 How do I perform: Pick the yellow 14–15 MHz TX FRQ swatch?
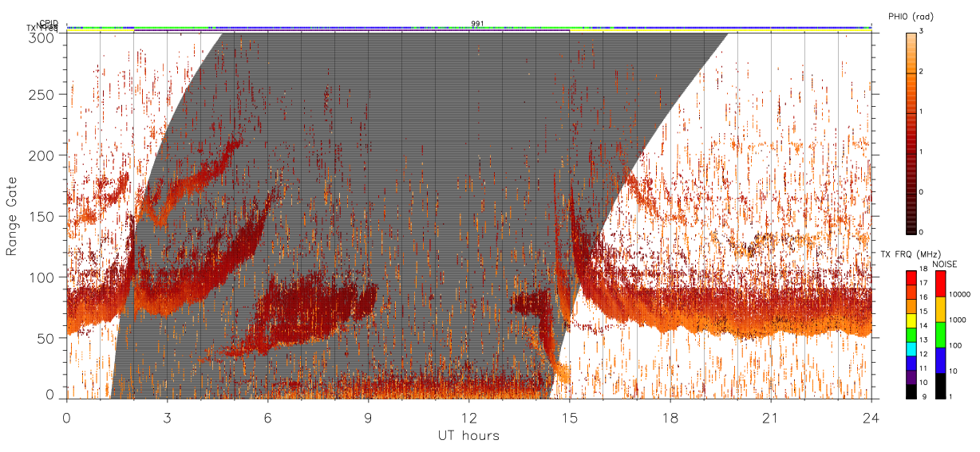[x=911, y=320]
